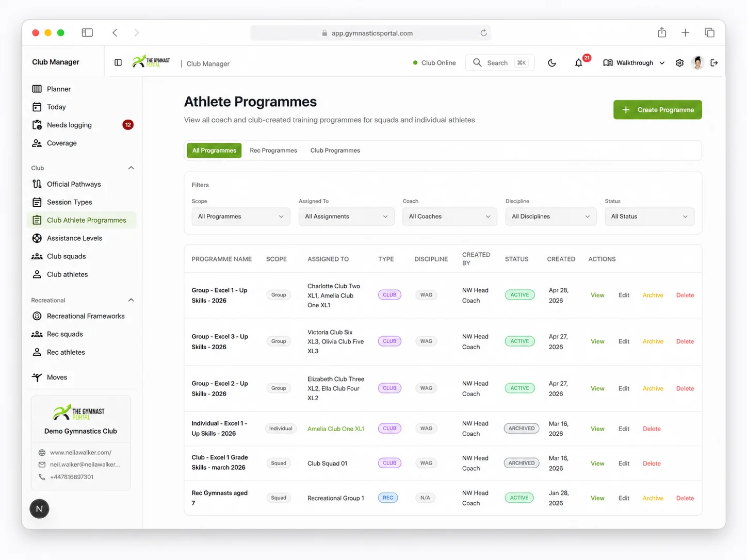
Task: Collapse the Club sidebar section
Action: [131, 168]
